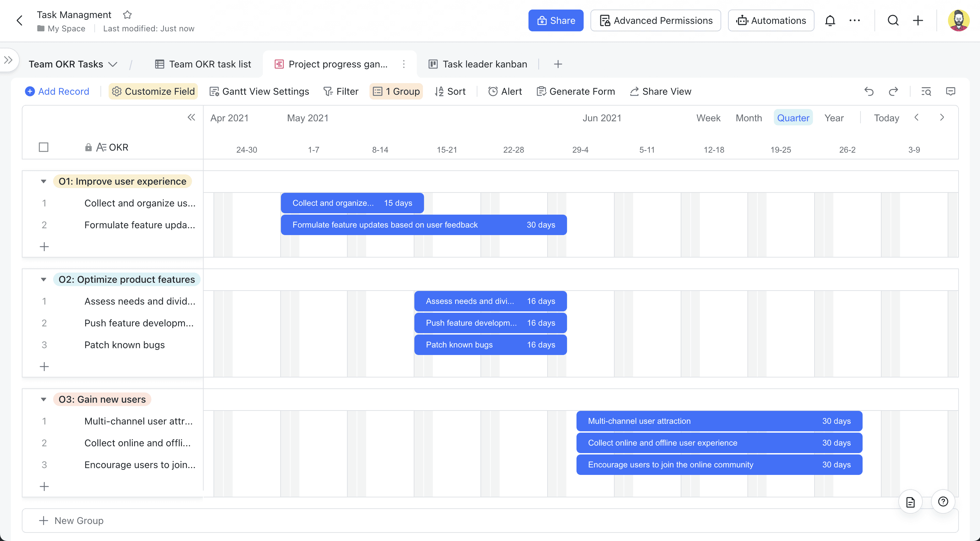Click the help question mark icon
The image size is (980, 541).
pyautogui.click(x=943, y=501)
